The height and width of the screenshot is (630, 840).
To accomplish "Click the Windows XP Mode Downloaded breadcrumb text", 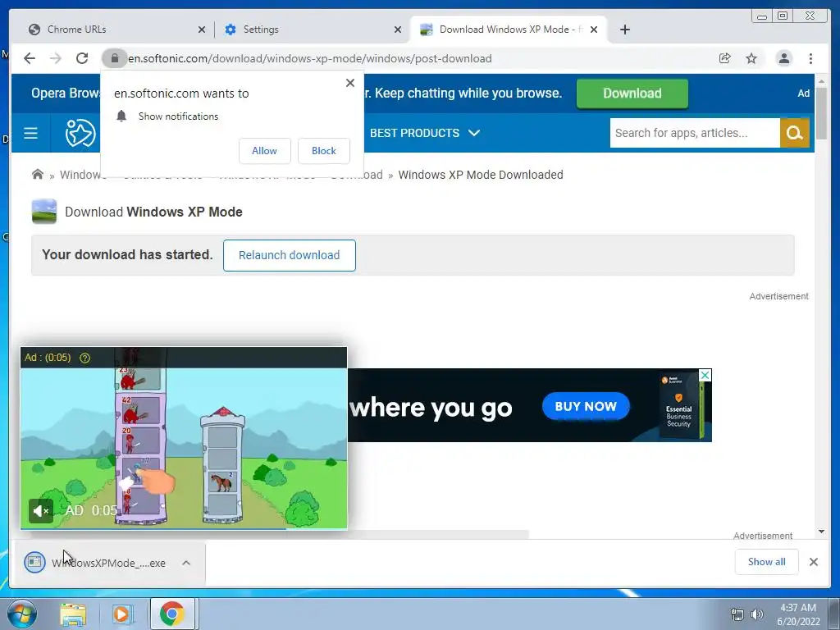I will click(x=481, y=175).
